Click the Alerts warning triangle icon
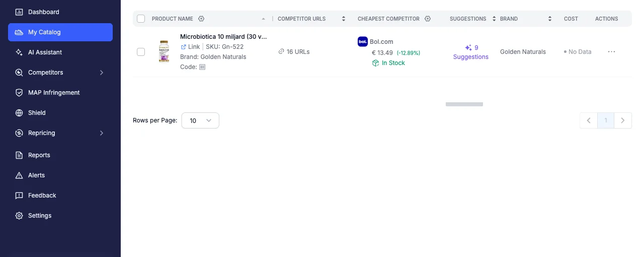Viewport: 644px width, 257px height. pos(19,175)
